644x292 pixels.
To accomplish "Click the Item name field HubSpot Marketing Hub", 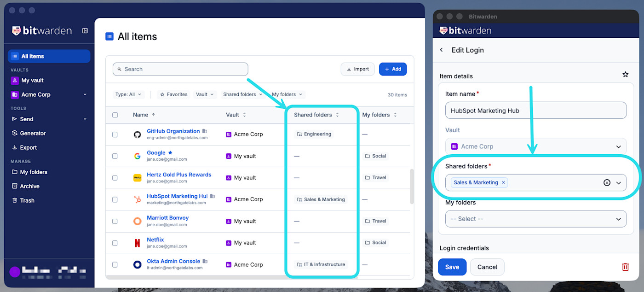I will pos(536,111).
